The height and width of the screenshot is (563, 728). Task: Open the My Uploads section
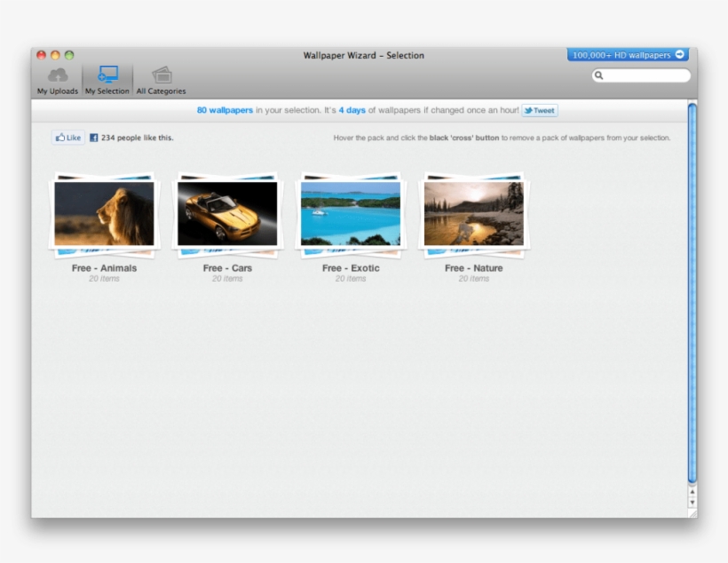57,81
